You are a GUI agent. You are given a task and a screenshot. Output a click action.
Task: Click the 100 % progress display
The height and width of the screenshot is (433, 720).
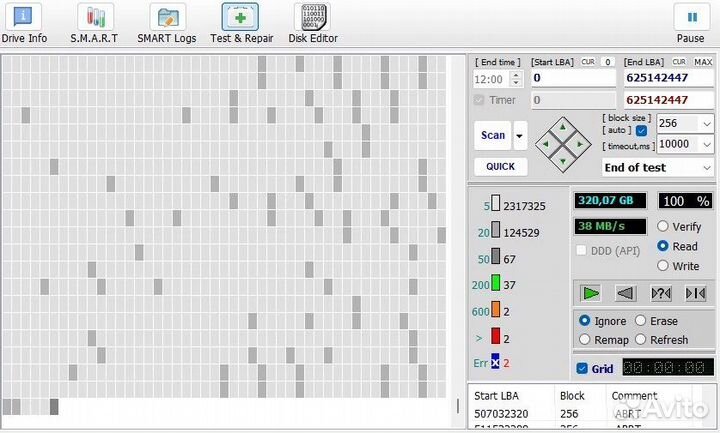coord(686,201)
